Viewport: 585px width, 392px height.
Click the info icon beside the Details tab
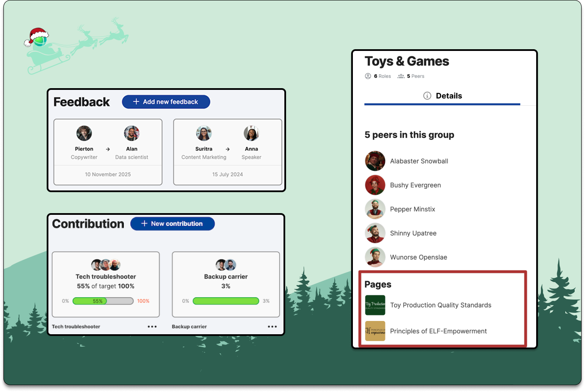(x=427, y=96)
